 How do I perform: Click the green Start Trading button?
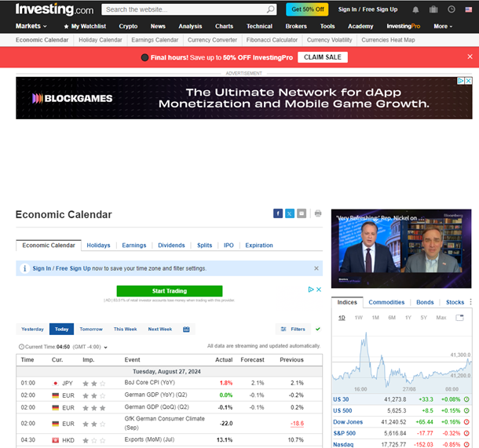[170, 291]
